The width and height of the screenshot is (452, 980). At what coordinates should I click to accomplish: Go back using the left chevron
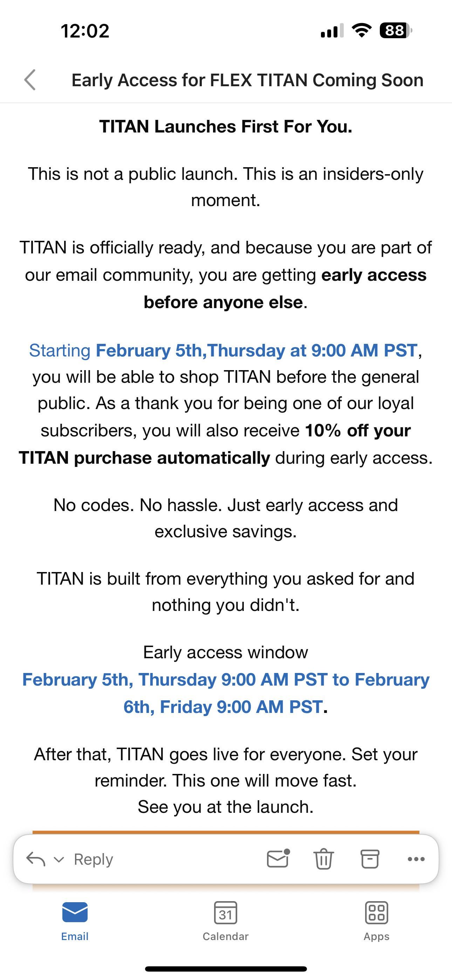pyautogui.click(x=30, y=80)
